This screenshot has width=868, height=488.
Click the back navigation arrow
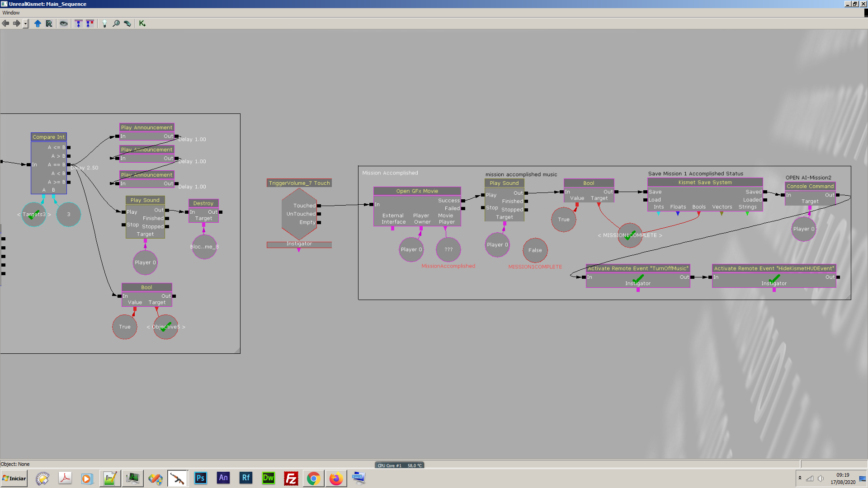coord(5,23)
